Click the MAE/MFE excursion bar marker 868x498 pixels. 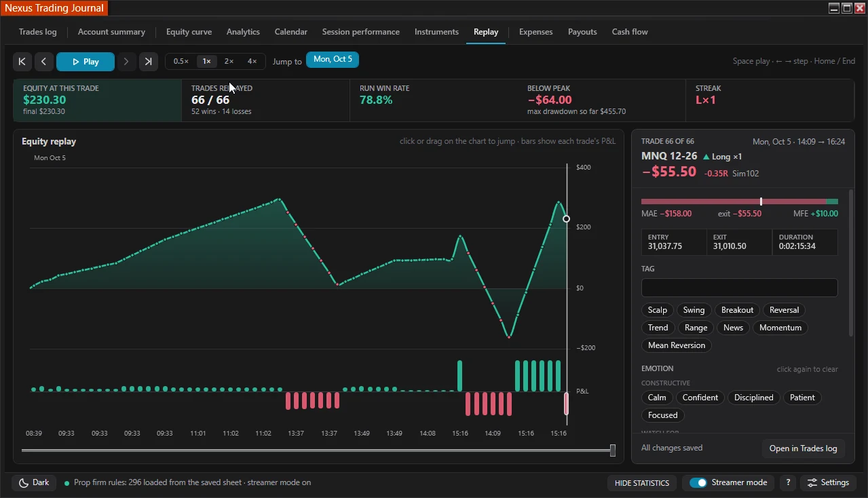pos(761,202)
